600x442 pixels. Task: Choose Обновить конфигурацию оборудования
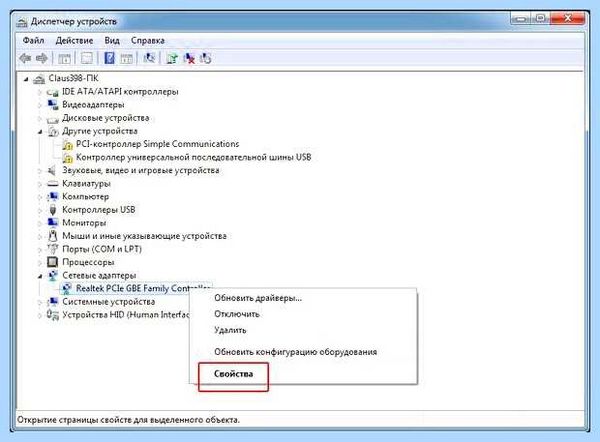(295, 352)
